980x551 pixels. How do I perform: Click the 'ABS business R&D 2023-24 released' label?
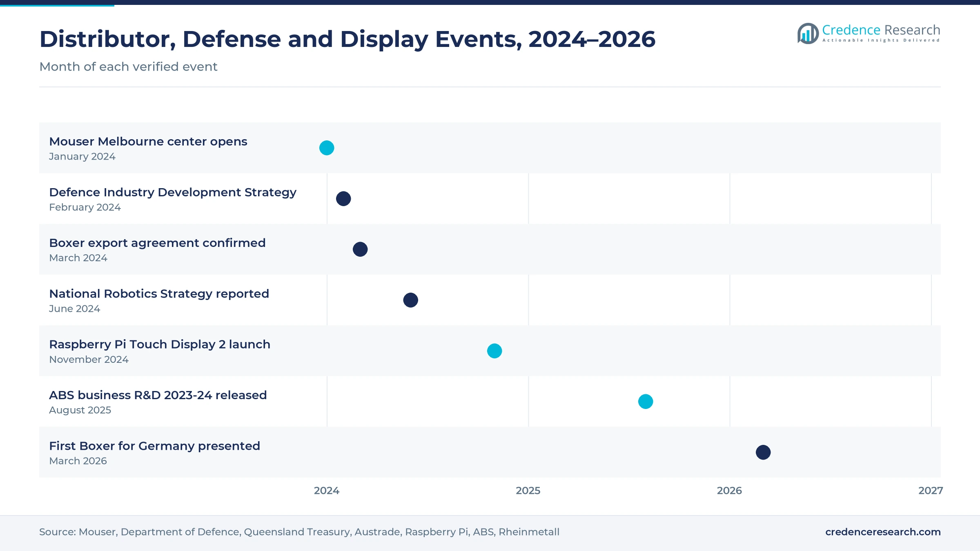coord(158,395)
